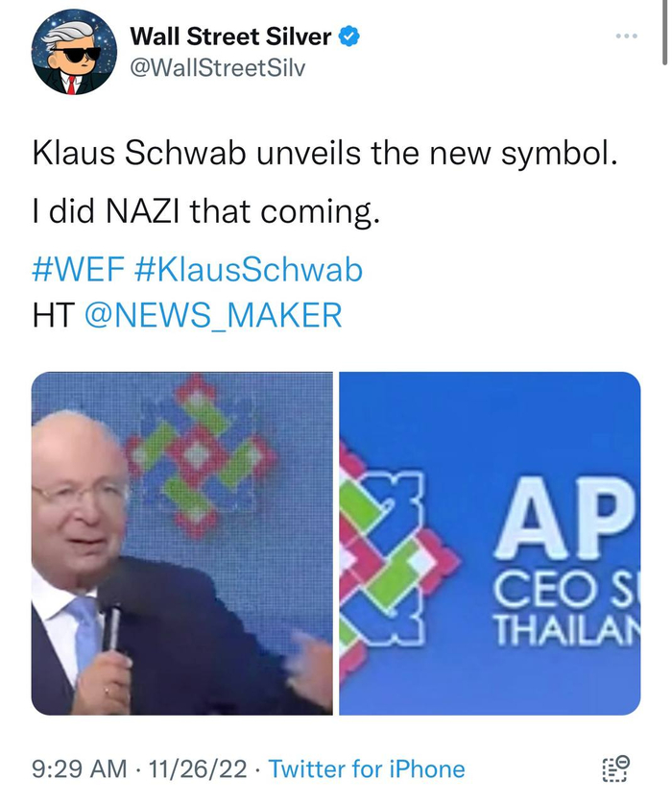Open the three-dot more options menu
Viewport: 672px width, 804px height.
click(626, 37)
